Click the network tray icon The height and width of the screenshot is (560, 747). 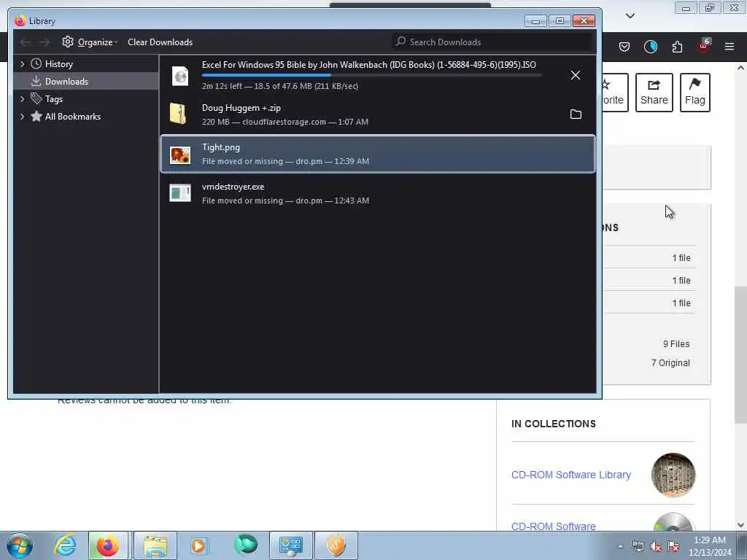(638, 547)
